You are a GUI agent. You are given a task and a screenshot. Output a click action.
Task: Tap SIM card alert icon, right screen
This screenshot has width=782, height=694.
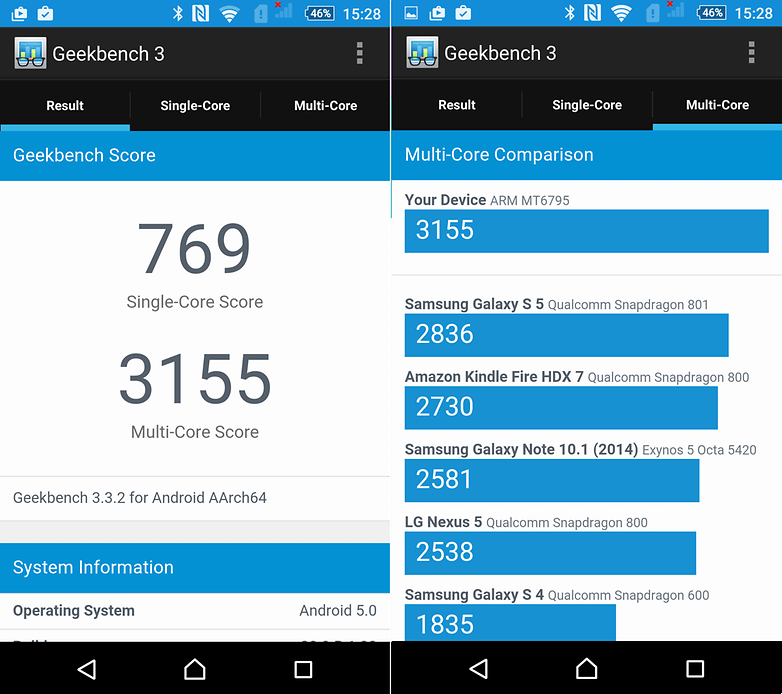click(652, 13)
